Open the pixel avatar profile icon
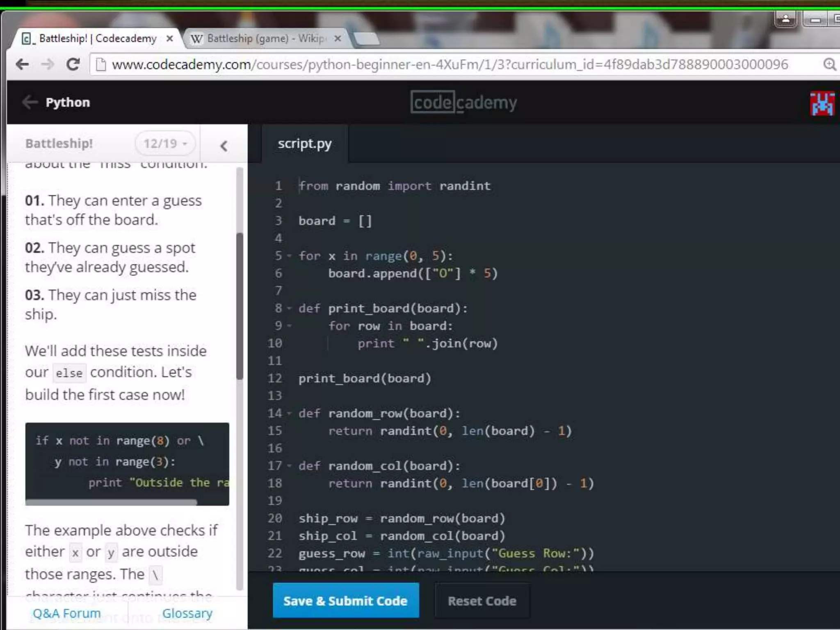840x630 pixels. coord(822,103)
